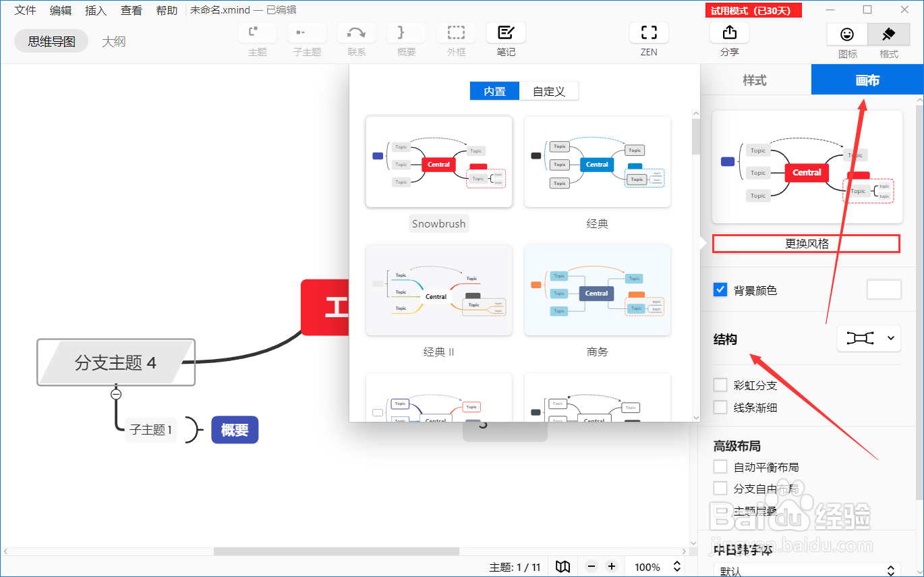Open the map overview icon in status bar
Screen dimensions: 924x577
pos(562,566)
